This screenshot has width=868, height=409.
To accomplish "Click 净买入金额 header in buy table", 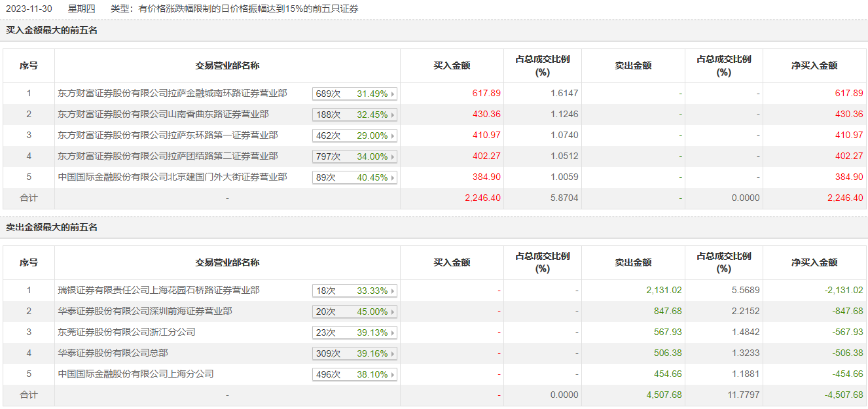I will point(814,65).
